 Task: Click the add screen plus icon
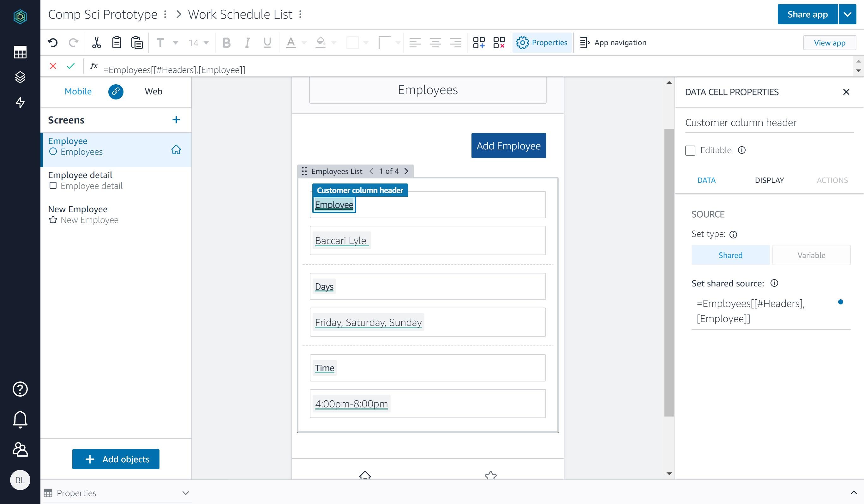[176, 120]
